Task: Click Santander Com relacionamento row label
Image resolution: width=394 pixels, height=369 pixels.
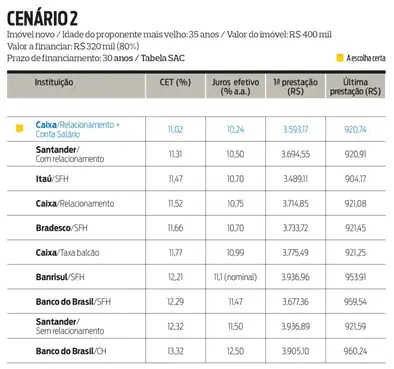Action: pos(70,154)
